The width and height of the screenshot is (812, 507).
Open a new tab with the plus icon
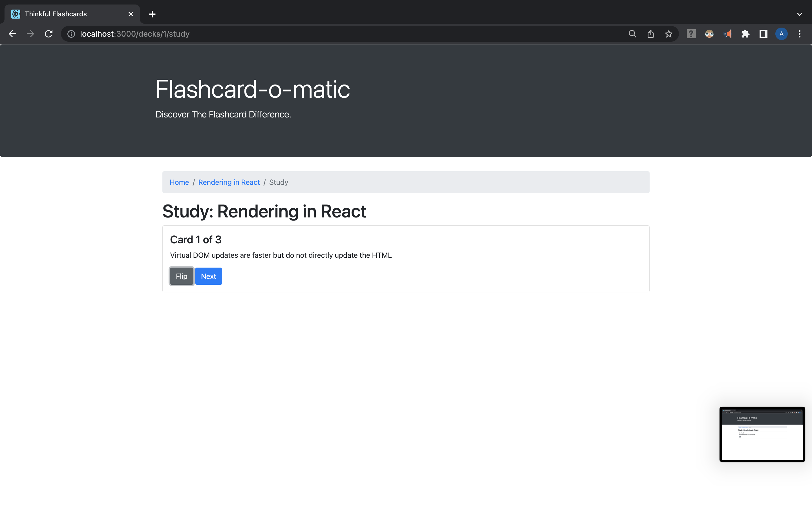152,14
